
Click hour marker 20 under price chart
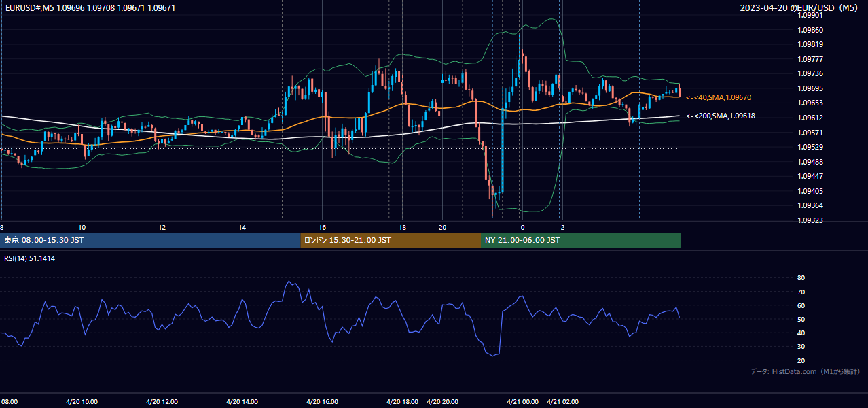442,228
